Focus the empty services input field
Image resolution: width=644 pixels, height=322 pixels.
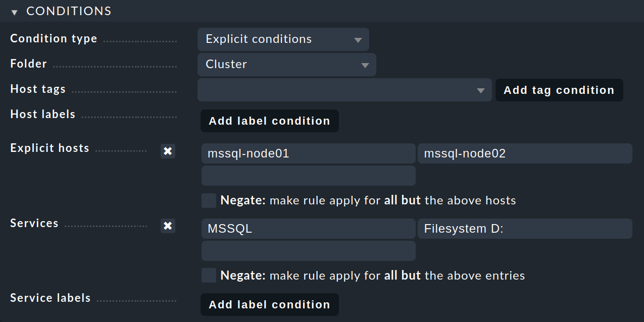(309, 251)
